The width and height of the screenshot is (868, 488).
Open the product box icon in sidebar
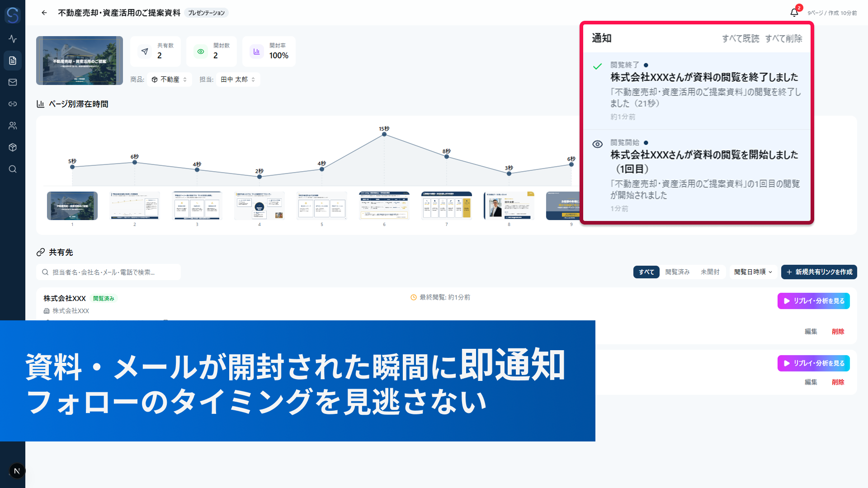coord(13,147)
